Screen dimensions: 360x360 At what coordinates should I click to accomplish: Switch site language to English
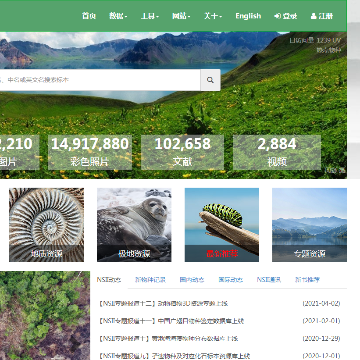tap(248, 16)
